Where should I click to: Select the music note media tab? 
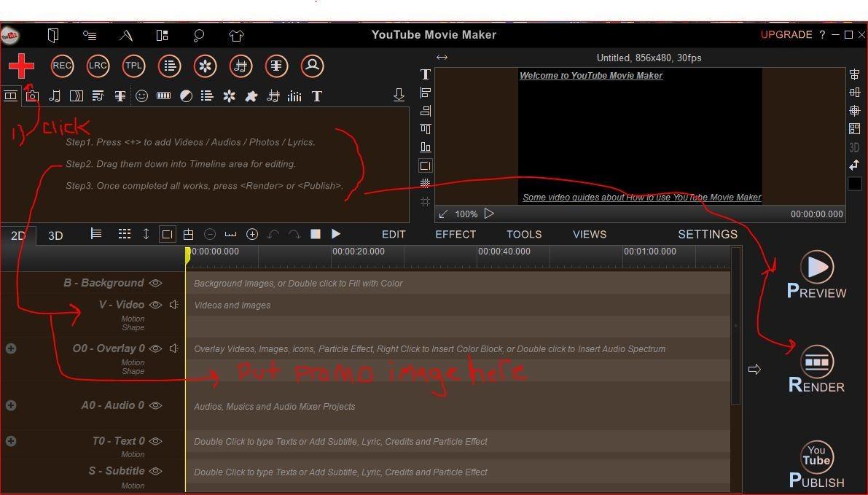pos(54,96)
